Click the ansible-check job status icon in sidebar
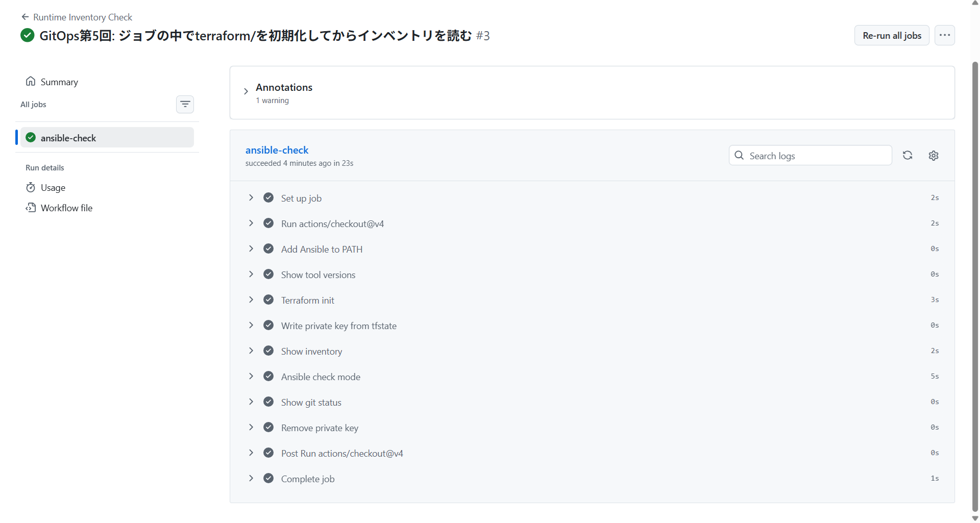The width and height of the screenshot is (980, 523). [31, 138]
